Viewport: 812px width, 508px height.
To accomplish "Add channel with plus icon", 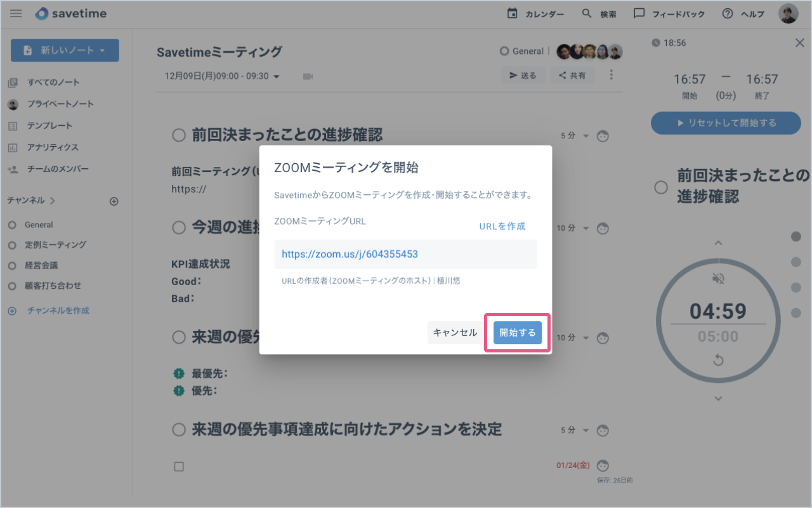I will [114, 201].
